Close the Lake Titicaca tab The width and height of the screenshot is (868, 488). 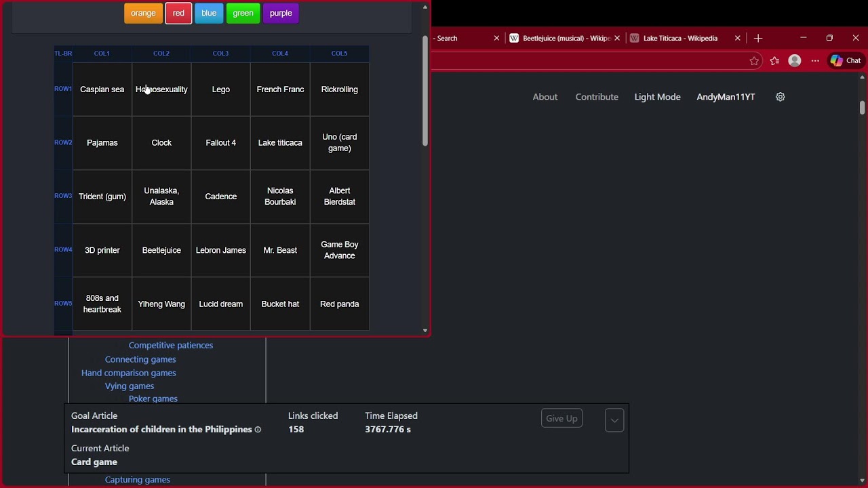[738, 39]
